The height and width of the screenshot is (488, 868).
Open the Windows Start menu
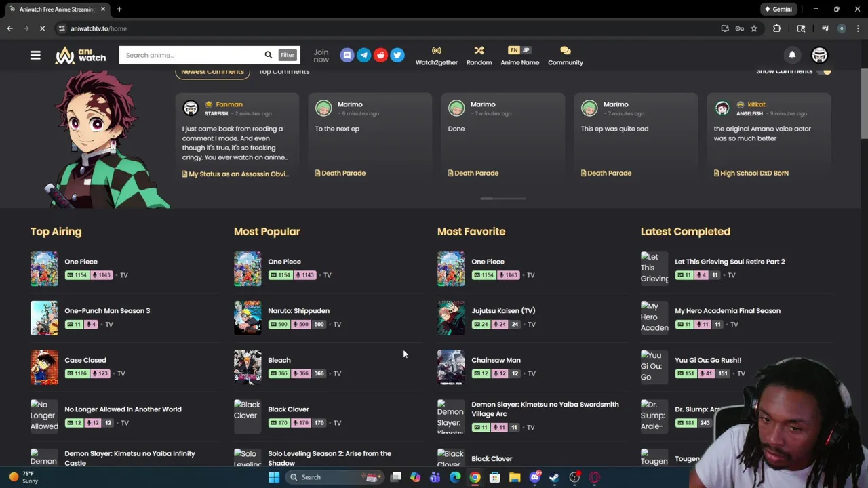(x=274, y=477)
